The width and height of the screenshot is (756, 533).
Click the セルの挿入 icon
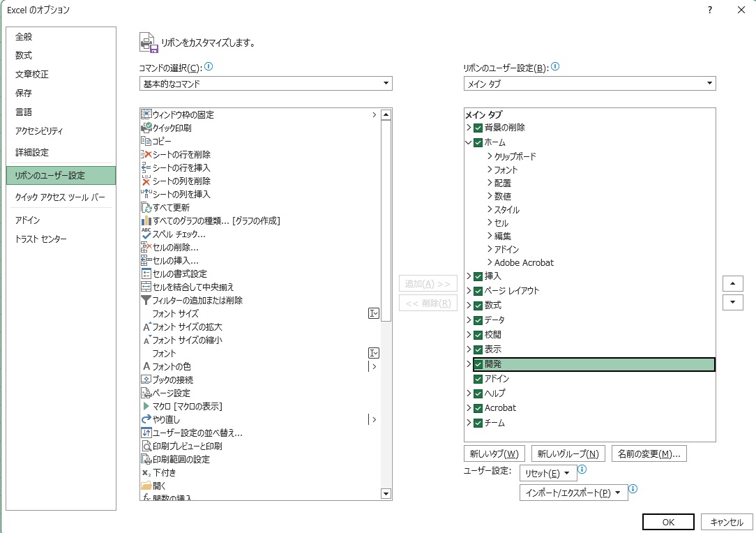click(x=146, y=260)
